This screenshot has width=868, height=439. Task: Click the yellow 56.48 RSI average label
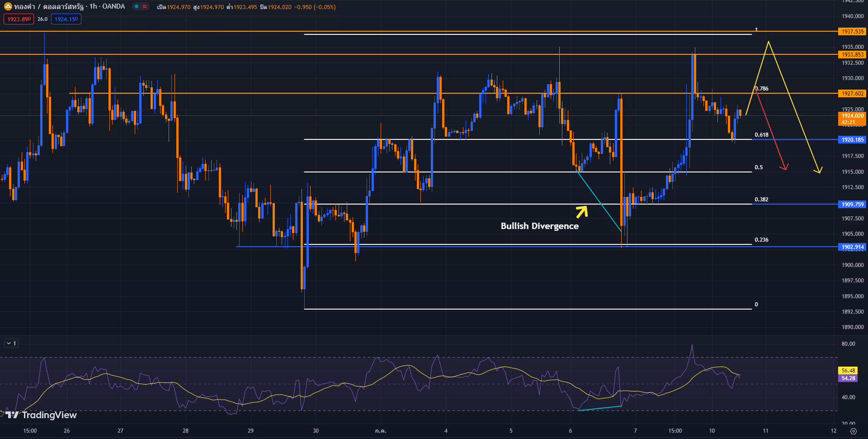848,371
